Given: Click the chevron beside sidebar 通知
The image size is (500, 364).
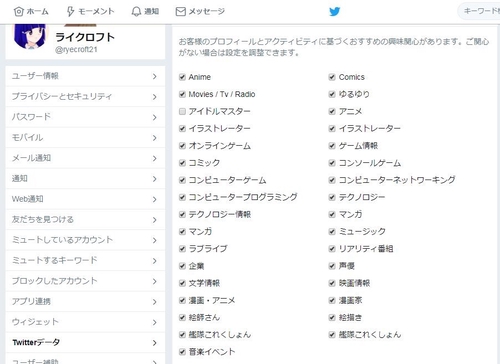Looking at the screenshot, I should click(154, 179).
